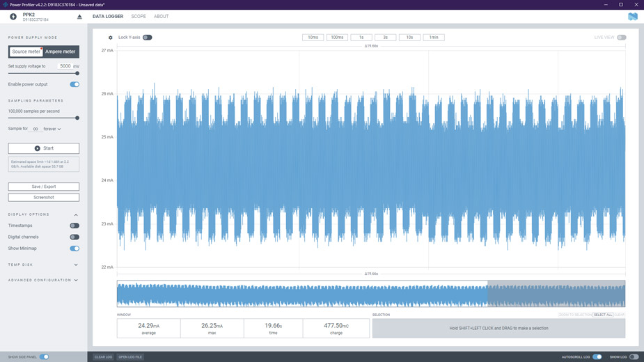The width and height of the screenshot is (644, 362).
Task: Click the PPK2 device power icon
Action: coord(13,17)
